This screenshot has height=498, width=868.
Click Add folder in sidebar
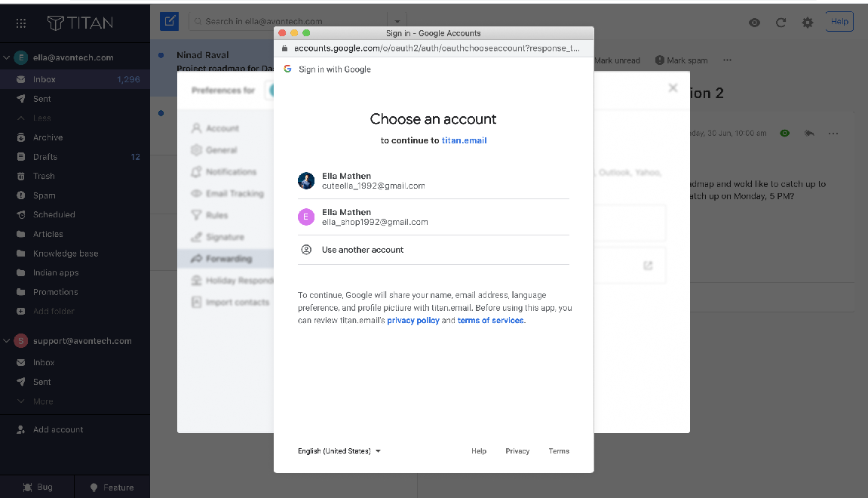[46, 312]
